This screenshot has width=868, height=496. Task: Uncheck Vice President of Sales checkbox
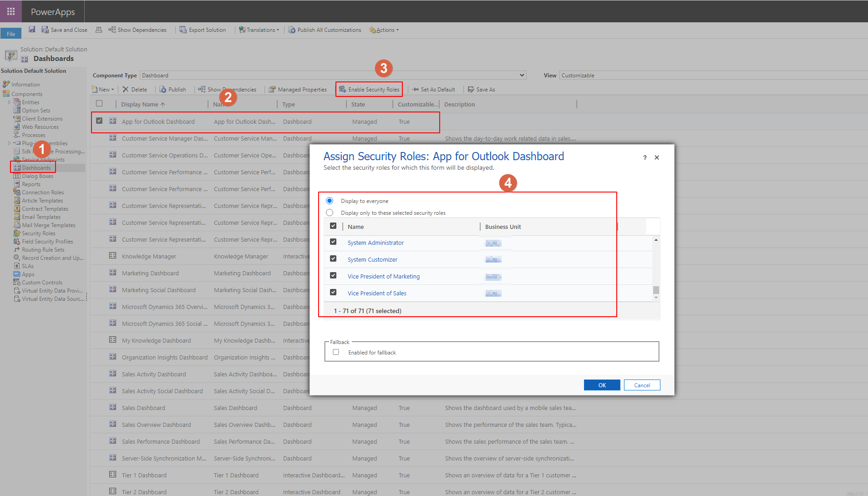click(333, 292)
